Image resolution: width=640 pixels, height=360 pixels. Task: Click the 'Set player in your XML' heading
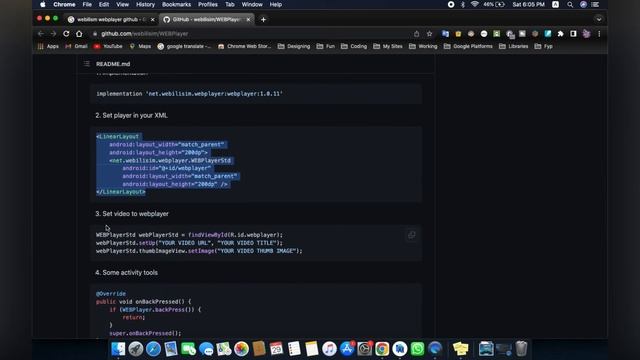point(131,116)
